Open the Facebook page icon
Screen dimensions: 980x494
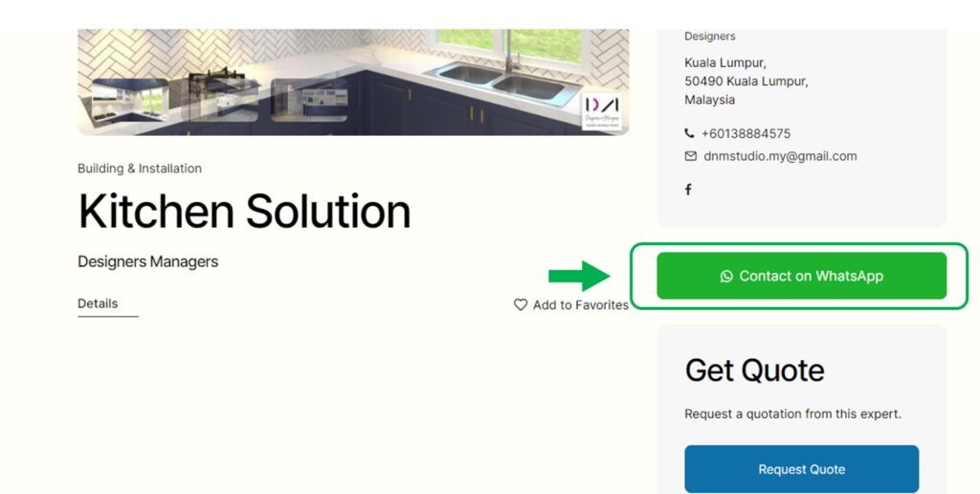688,190
